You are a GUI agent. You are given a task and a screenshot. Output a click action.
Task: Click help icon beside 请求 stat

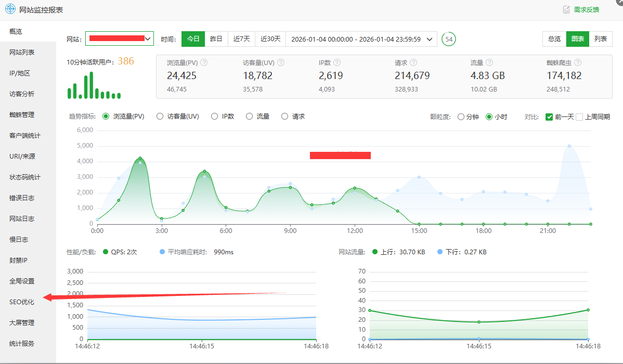point(414,62)
